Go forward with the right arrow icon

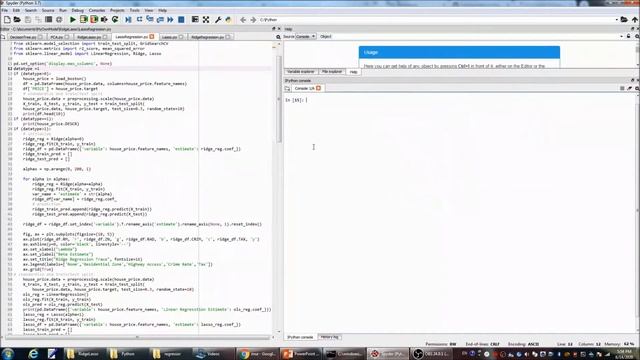point(253,20)
